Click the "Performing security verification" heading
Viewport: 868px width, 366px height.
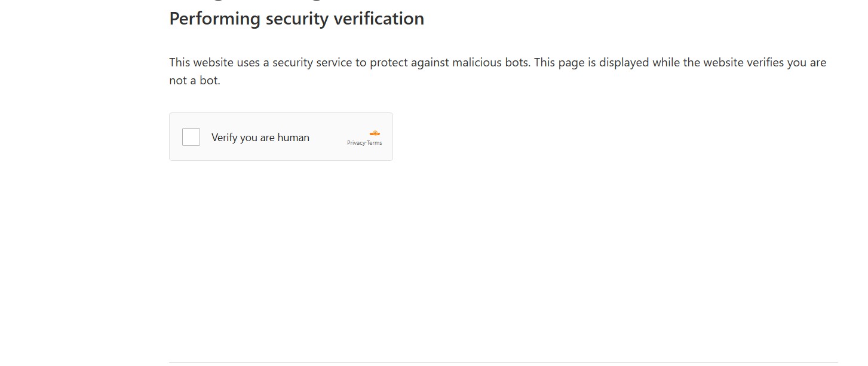[x=297, y=19]
